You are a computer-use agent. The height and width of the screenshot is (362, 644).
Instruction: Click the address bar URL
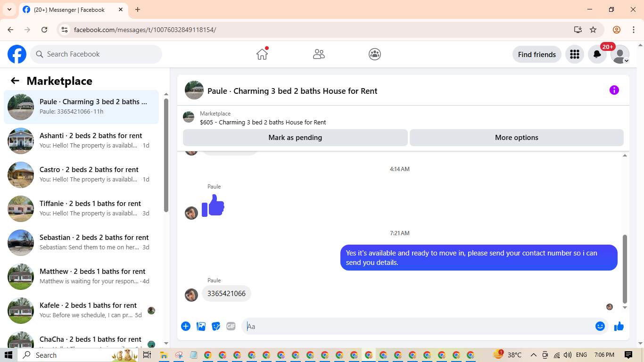(x=145, y=30)
